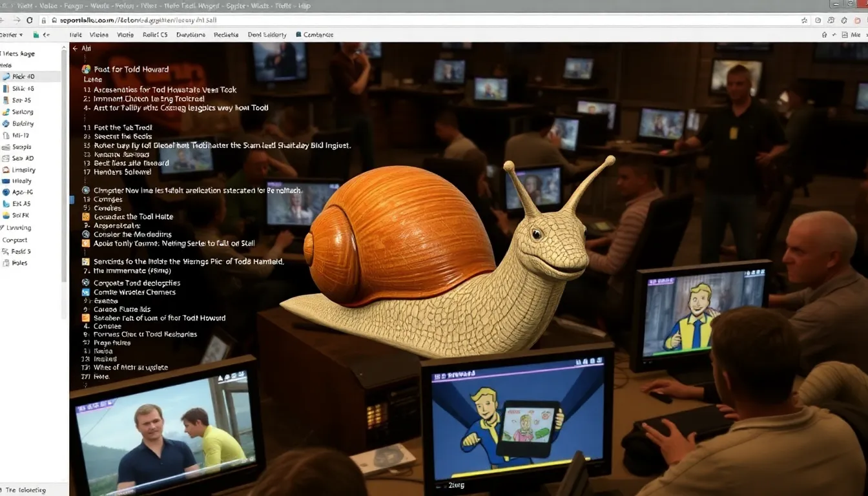Go forward with the browser forward arrow
Image resolution: width=868 pixels, height=496 pixels.
[x=16, y=21]
